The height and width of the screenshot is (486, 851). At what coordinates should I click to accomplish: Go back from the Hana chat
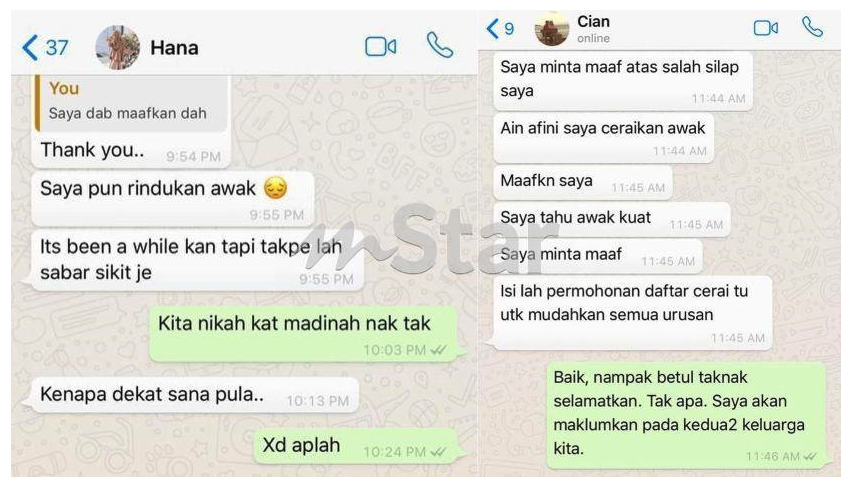click(30, 48)
